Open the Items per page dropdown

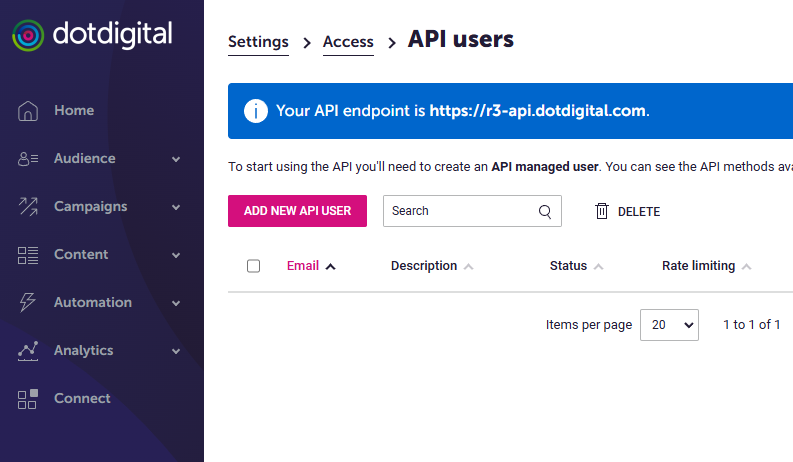[x=669, y=325]
